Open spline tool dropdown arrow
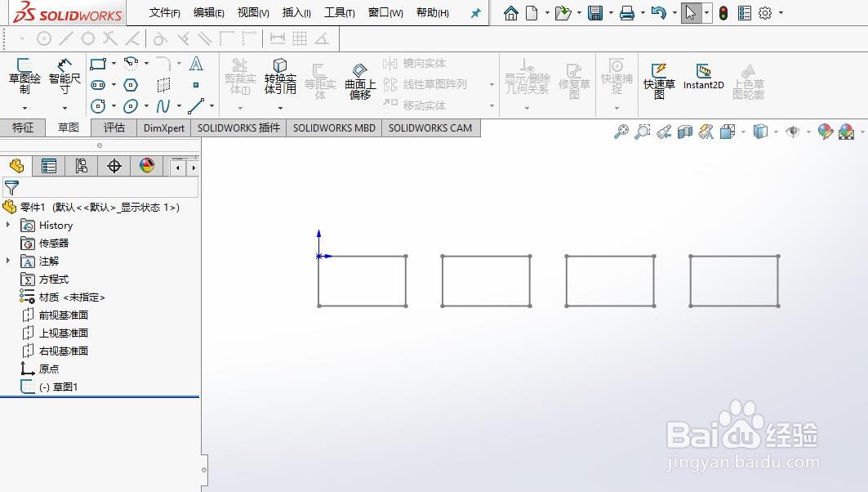The image size is (868, 492). click(x=179, y=105)
